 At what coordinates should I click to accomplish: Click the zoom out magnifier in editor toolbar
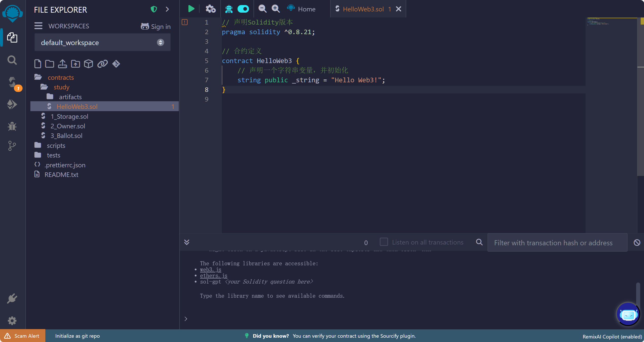pos(262,9)
